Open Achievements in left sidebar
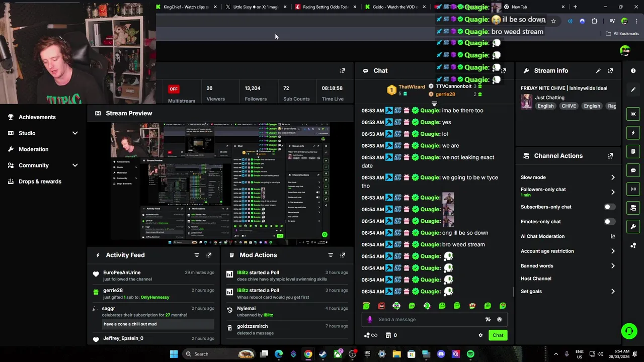The height and width of the screenshot is (362, 644). pyautogui.click(x=37, y=117)
